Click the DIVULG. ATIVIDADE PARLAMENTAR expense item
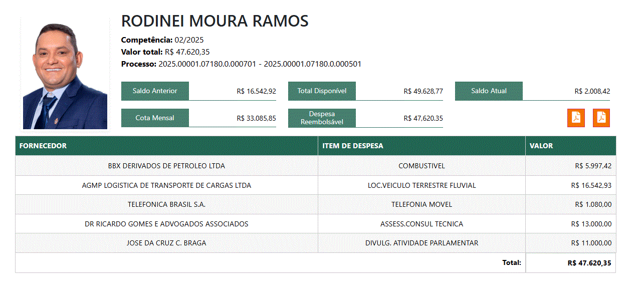 point(421,243)
